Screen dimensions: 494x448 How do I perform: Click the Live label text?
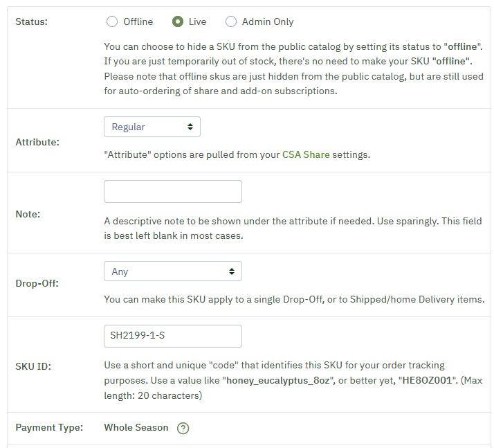198,21
